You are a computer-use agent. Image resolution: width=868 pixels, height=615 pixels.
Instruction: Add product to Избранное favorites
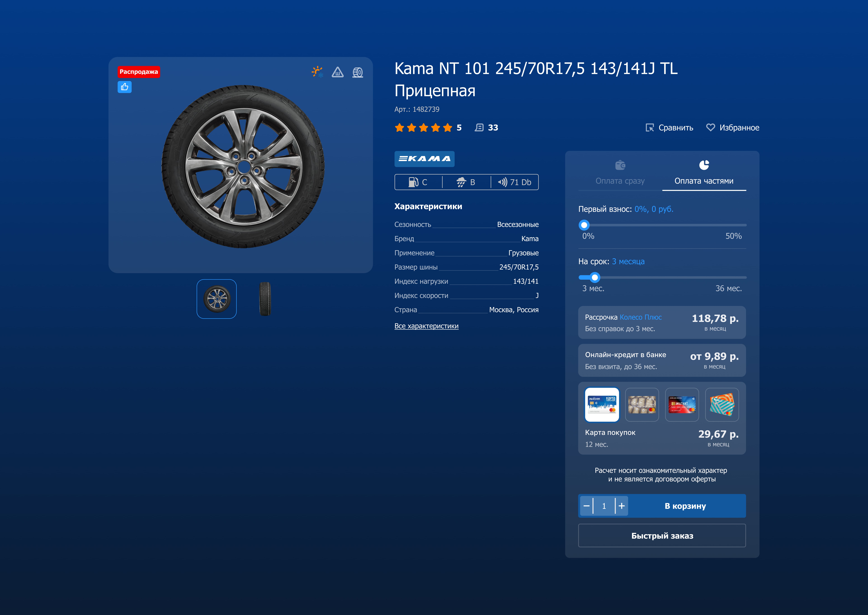click(x=732, y=128)
